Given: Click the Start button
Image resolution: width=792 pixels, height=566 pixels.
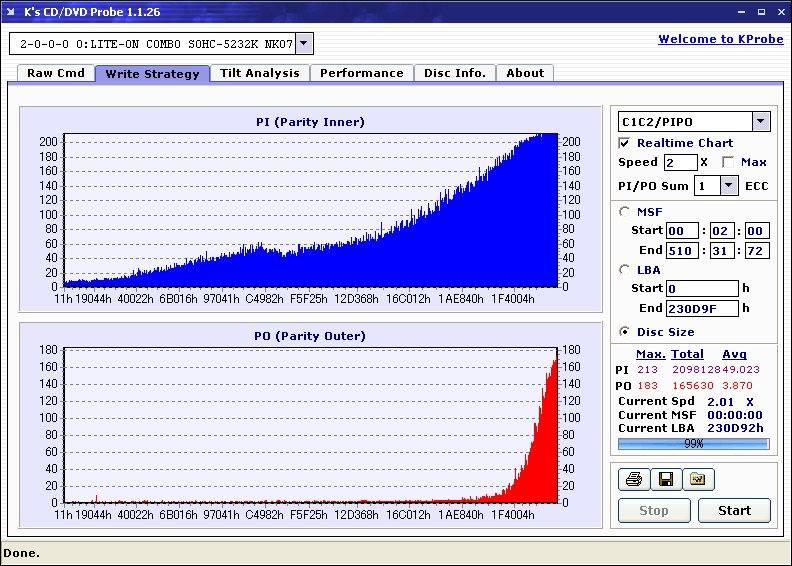Looking at the screenshot, I should click(x=734, y=510).
